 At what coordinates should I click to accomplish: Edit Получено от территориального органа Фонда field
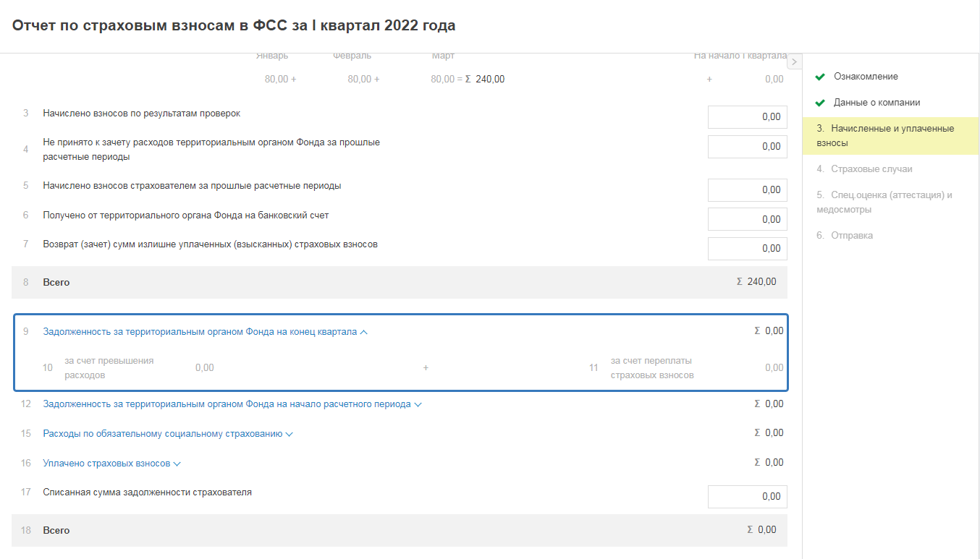[x=747, y=219]
